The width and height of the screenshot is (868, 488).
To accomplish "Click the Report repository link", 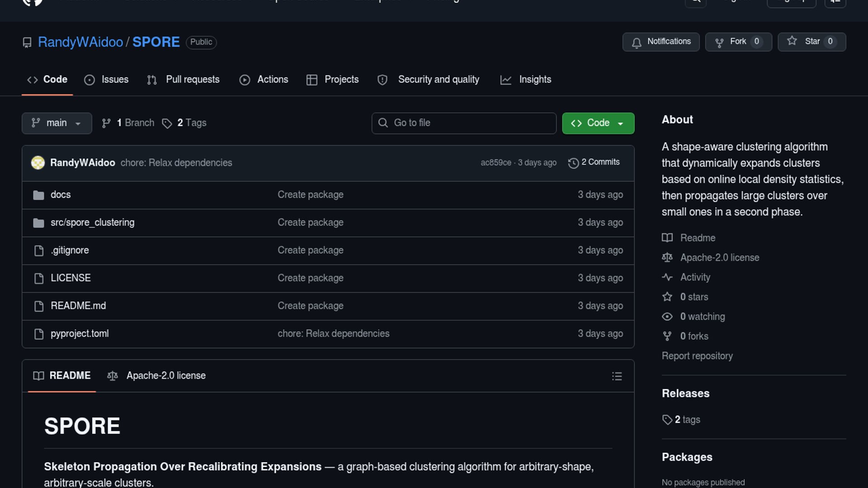I will [697, 356].
